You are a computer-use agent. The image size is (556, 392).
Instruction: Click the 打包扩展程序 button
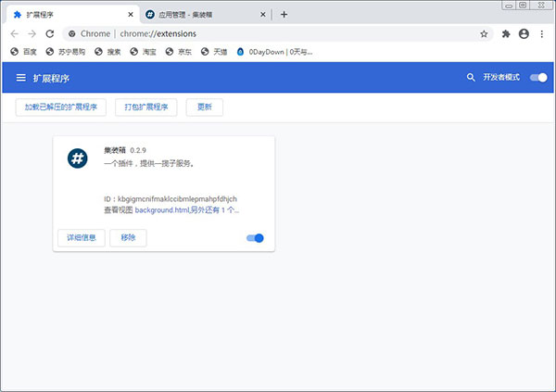[147, 107]
